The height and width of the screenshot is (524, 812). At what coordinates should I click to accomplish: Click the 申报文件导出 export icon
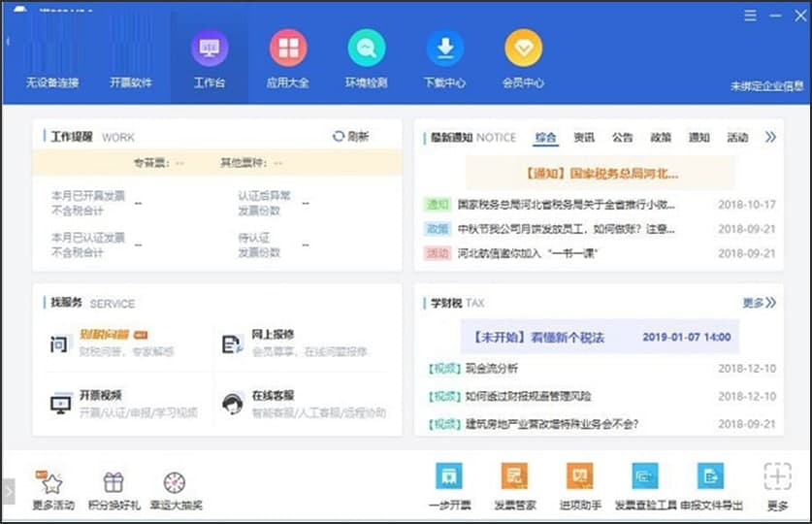[711, 476]
